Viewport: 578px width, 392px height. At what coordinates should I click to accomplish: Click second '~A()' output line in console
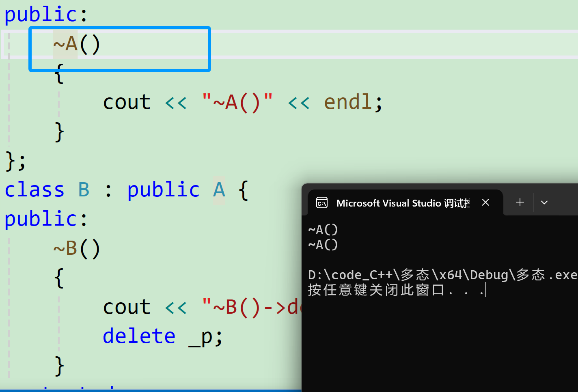pos(323,245)
